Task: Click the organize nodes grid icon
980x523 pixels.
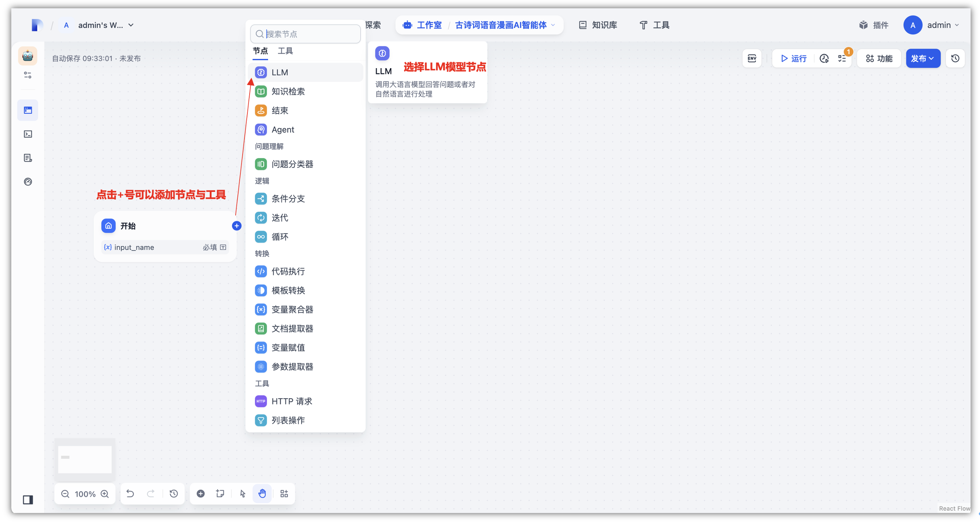Action: 284,494
